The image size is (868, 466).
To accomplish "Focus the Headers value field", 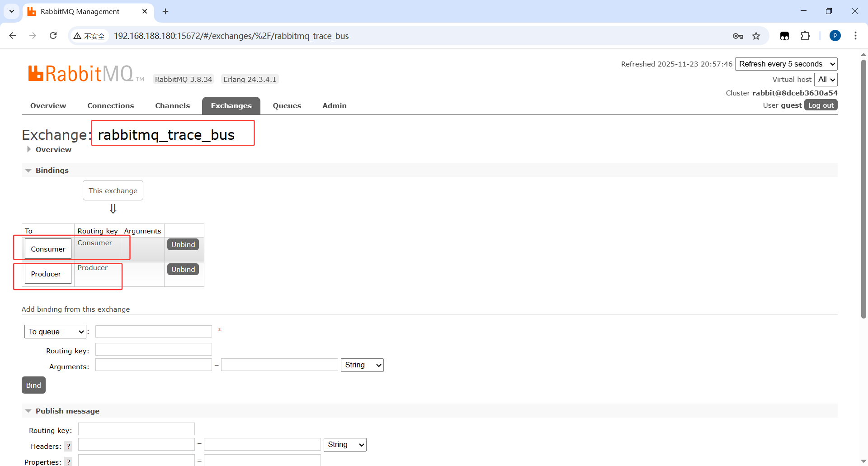I will (262, 444).
